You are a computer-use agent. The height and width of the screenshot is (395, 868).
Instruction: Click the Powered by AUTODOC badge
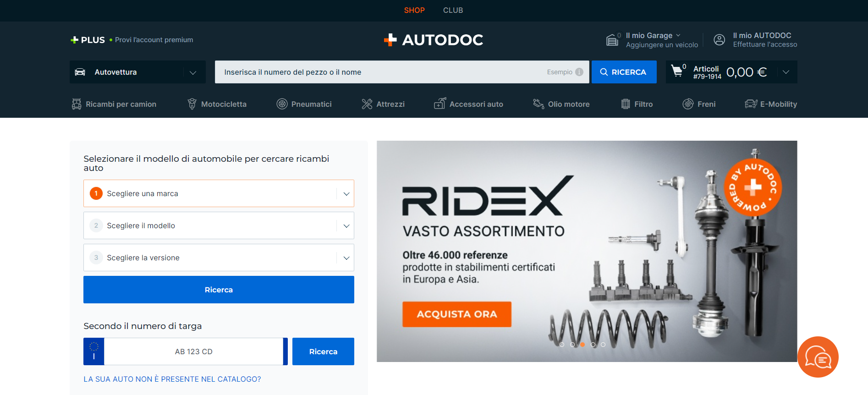point(753,187)
